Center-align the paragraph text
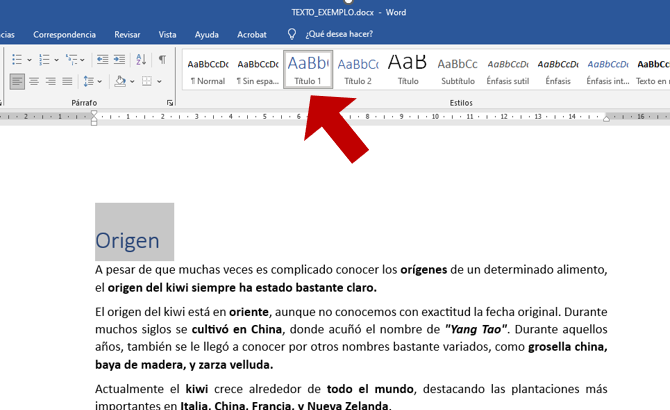This screenshot has width=670, height=410. coord(34,81)
